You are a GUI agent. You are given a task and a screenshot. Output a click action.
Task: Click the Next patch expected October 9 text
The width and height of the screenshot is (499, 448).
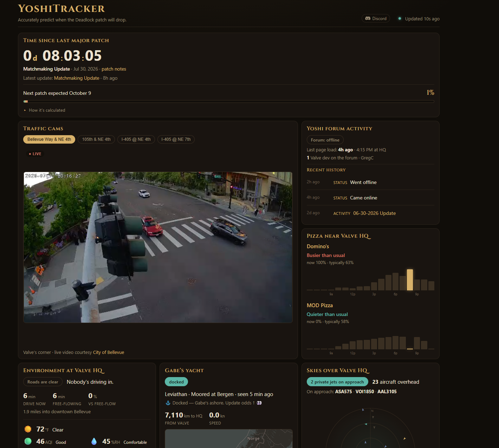57,93
